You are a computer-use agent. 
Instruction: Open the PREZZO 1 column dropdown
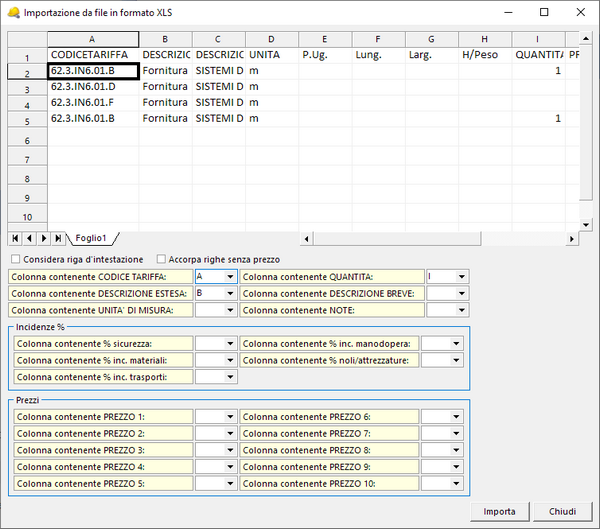228,416
